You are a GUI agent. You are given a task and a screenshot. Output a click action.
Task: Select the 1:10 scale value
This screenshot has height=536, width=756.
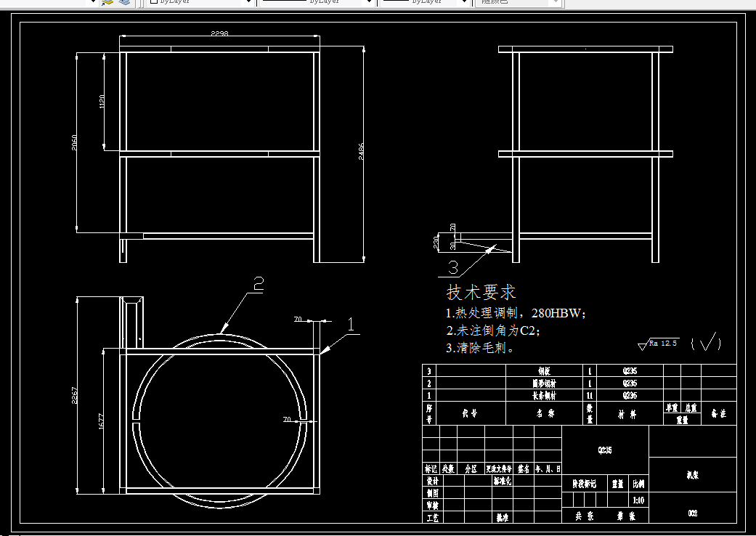(x=638, y=500)
